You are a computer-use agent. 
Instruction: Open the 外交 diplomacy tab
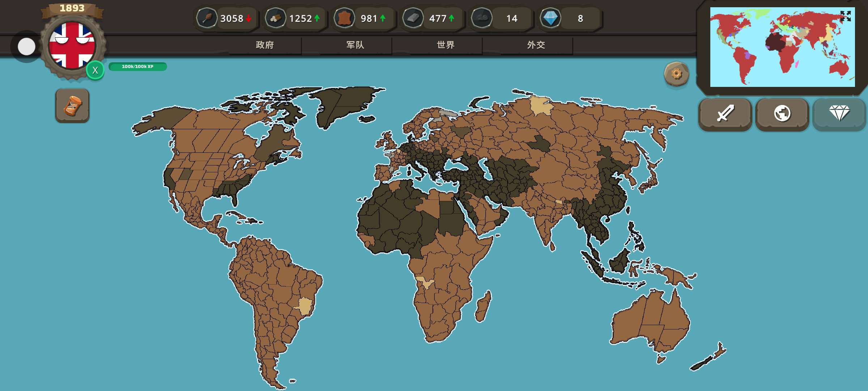pyautogui.click(x=536, y=45)
